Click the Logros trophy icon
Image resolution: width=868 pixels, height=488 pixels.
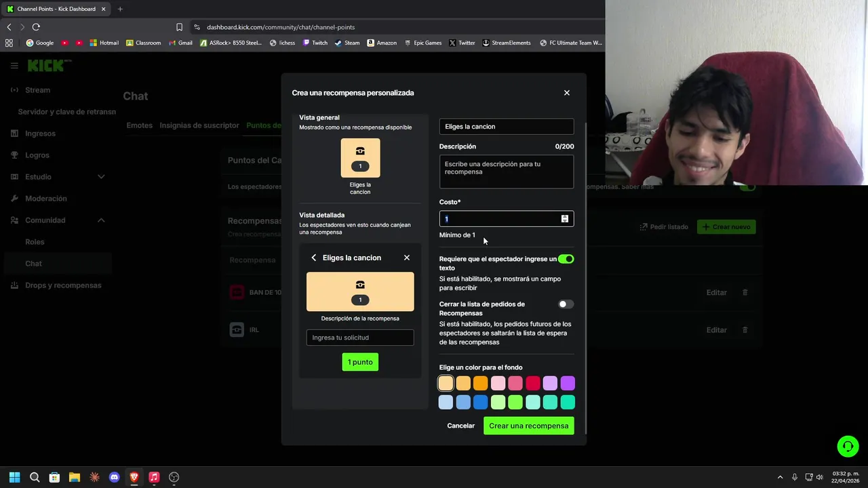tap(14, 155)
